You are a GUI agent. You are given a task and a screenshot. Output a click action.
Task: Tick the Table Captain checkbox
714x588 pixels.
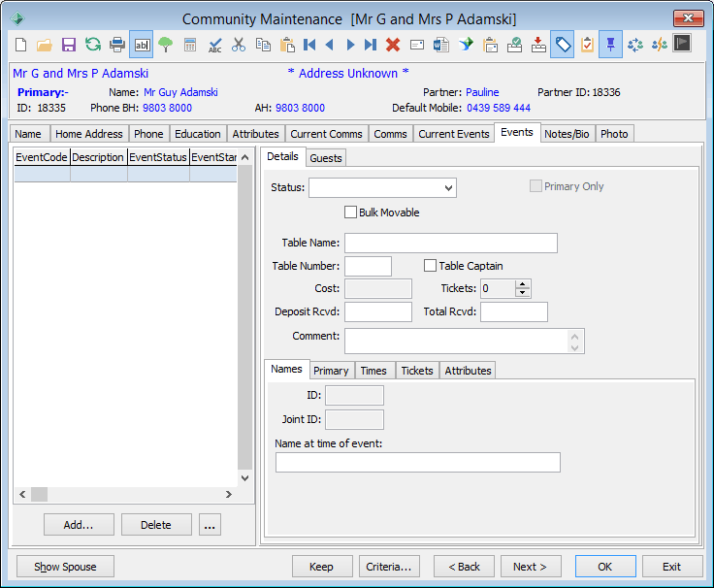430,266
